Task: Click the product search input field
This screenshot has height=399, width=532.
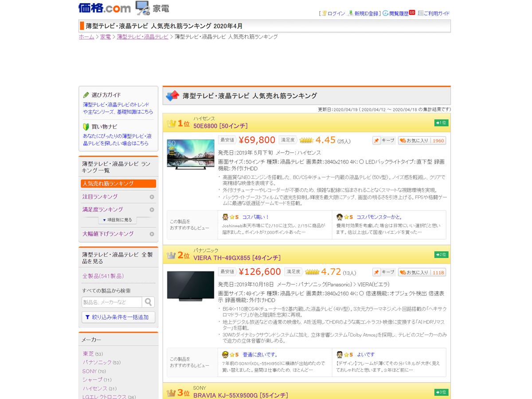Action: (x=112, y=302)
